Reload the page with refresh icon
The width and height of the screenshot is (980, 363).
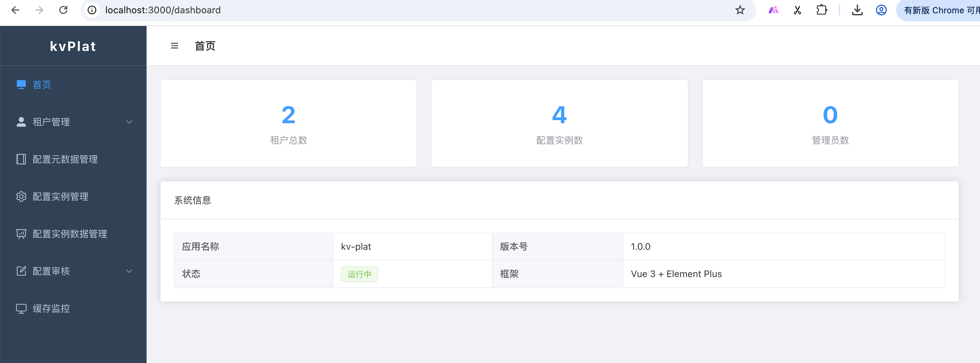click(x=64, y=10)
